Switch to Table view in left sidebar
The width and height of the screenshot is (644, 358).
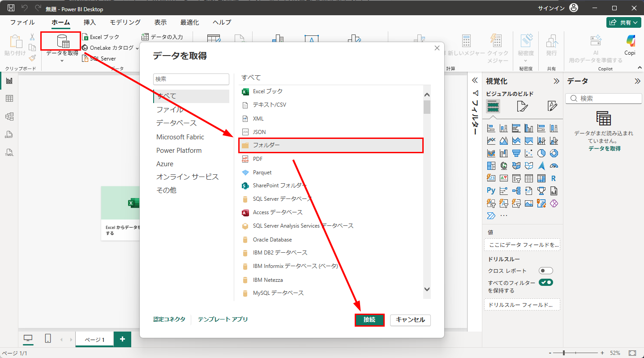pyautogui.click(x=9, y=99)
